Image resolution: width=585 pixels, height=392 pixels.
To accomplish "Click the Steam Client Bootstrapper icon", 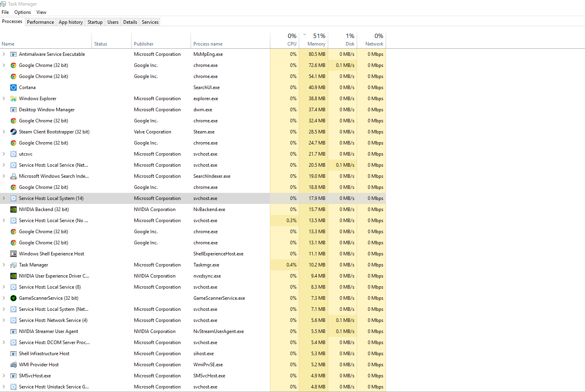I will pyautogui.click(x=13, y=132).
